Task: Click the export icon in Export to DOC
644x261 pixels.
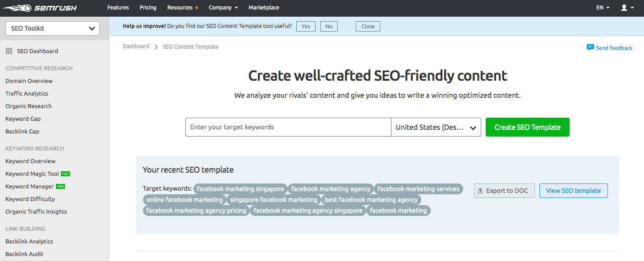Action: point(480,191)
